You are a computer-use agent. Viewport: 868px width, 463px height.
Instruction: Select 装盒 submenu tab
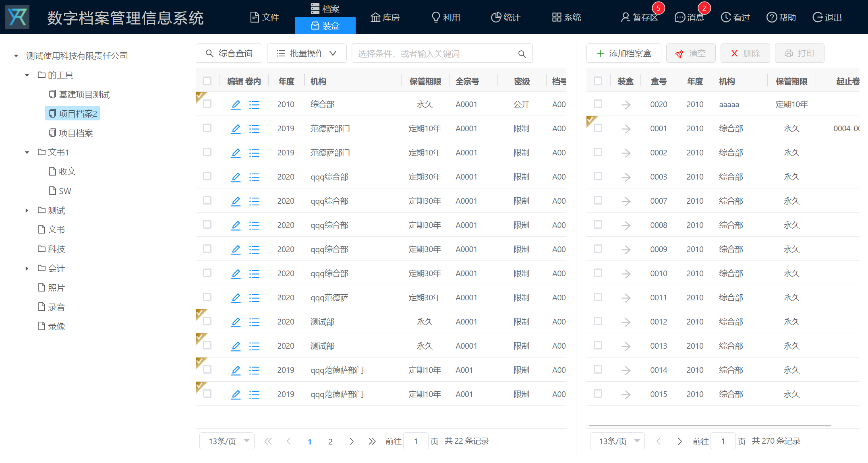tap(325, 26)
